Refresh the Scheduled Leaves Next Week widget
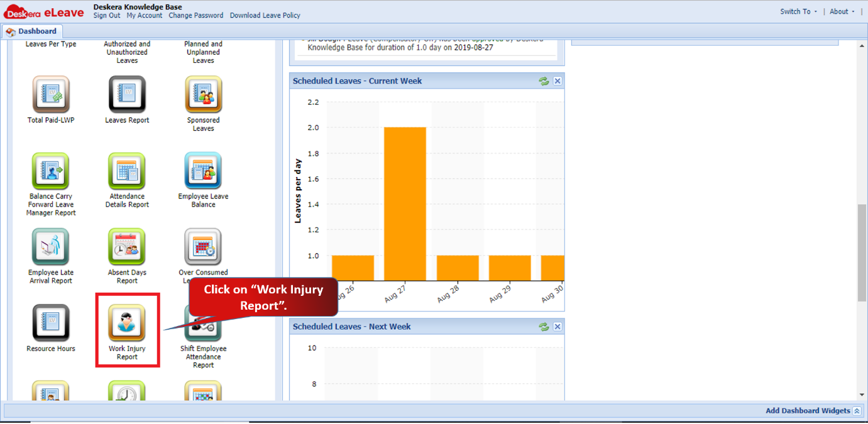The image size is (868, 424). (x=544, y=327)
